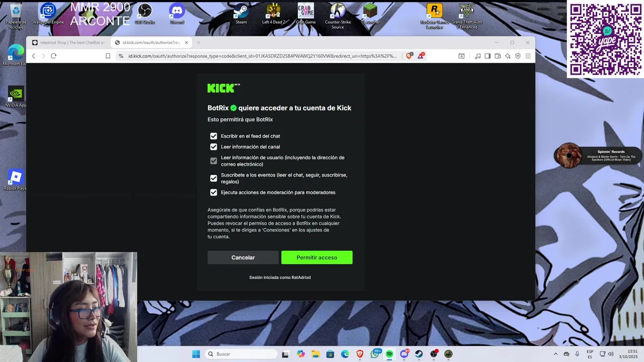Image resolution: width=644 pixels, height=362 pixels.
Task: Show hidden system tray icons
Action: tap(555, 354)
